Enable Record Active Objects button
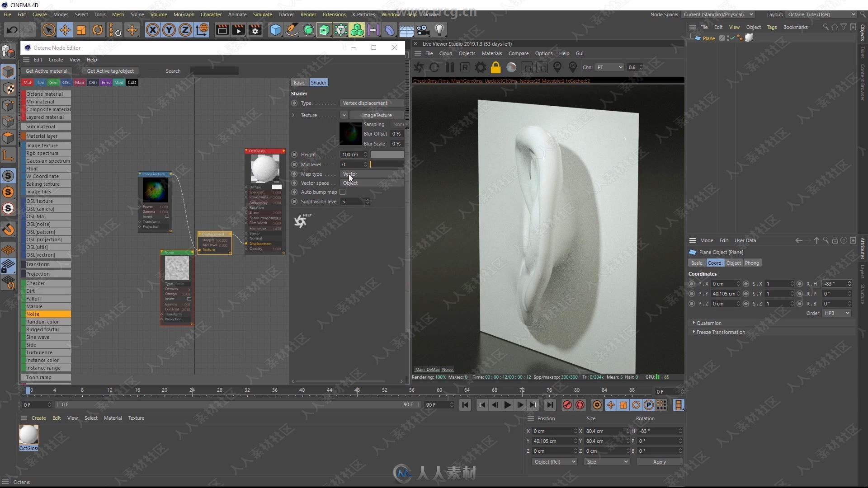Image resolution: width=868 pixels, height=488 pixels. coord(567,405)
